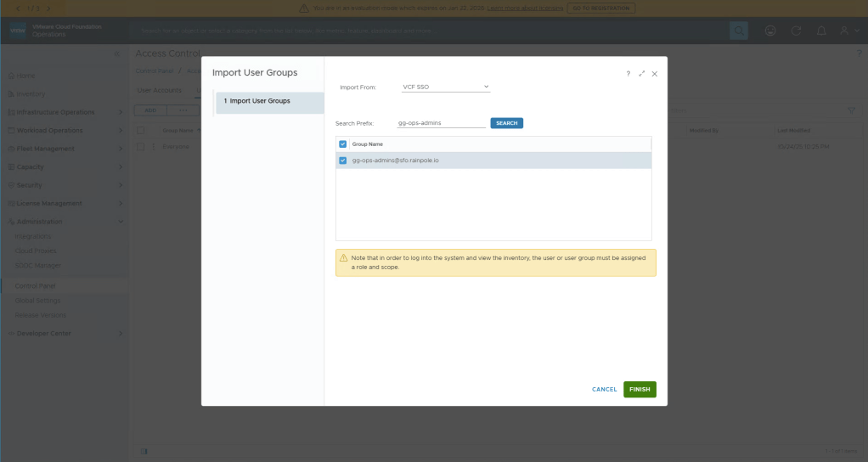This screenshot has height=462, width=868.
Task: Toggle the select-all checkbox beside Group Name
Action: coord(343,144)
